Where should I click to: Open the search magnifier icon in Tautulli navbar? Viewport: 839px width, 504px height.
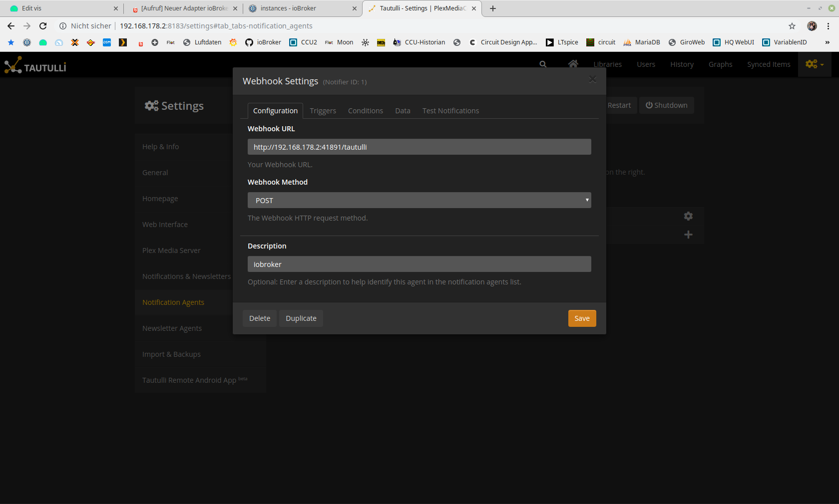click(543, 64)
